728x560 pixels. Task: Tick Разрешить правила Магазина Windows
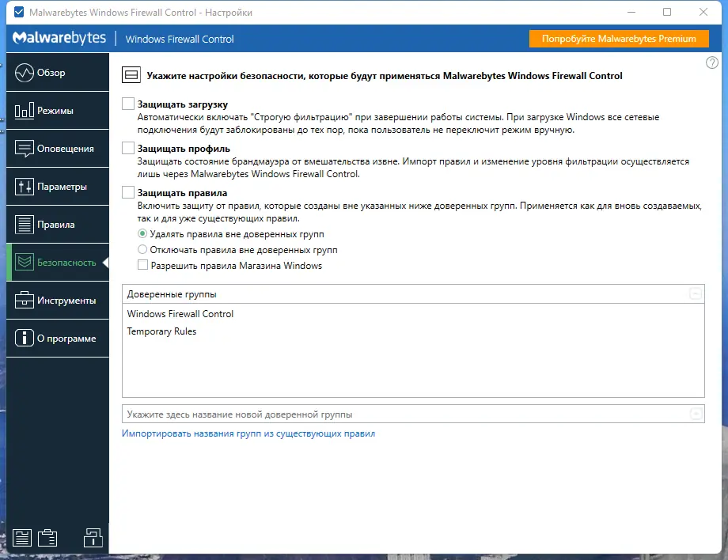click(x=143, y=265)
